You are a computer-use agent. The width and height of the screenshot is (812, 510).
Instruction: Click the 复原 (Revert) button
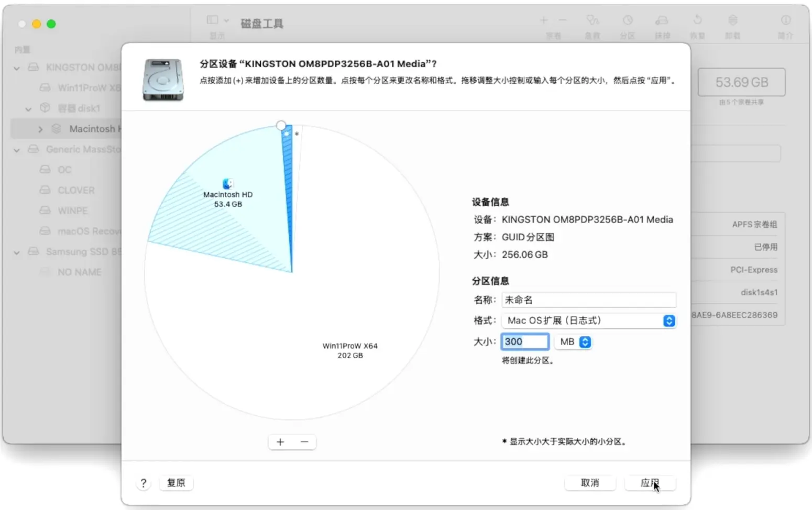[x=176, y=483]
